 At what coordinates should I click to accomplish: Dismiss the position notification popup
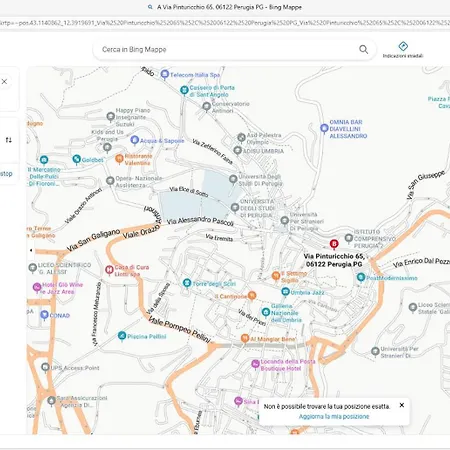click(402, 405)
